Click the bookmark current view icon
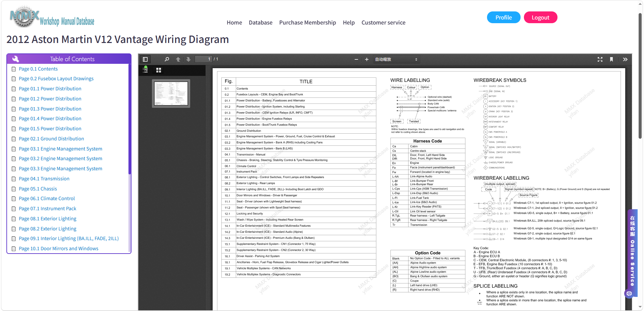The height and width of the screenshot is (311, 644). [x=611, y=59]
